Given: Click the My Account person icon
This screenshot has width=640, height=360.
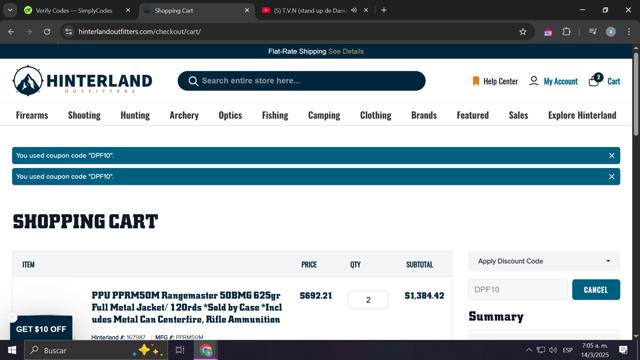Looking at the screenshot, I should tap(533, 81).
